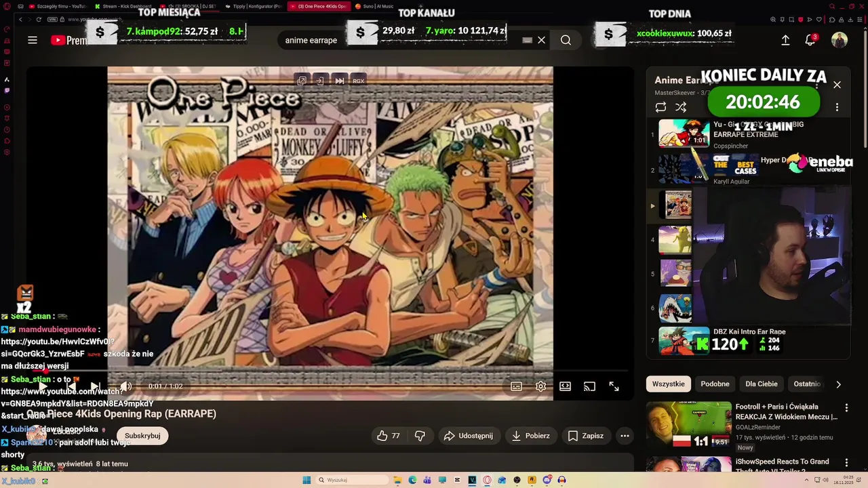Open more actions menu beside Zapisz
The height and width of the screenshot is (488, 868).
pos(625,436)
